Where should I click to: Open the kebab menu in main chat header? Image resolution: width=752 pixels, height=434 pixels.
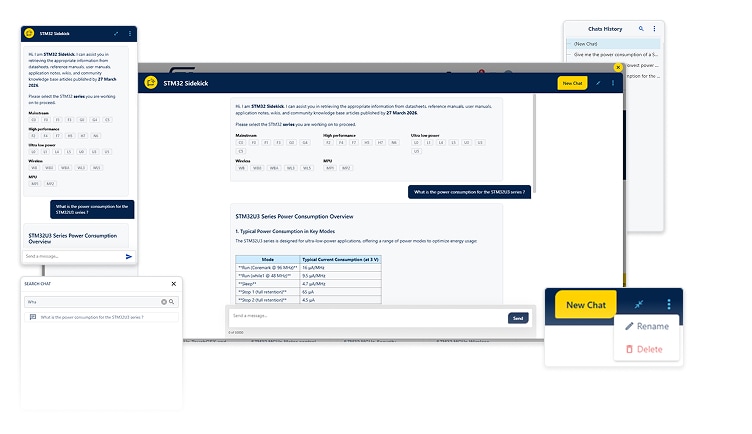pyautogui.click(x=613, y=83)
